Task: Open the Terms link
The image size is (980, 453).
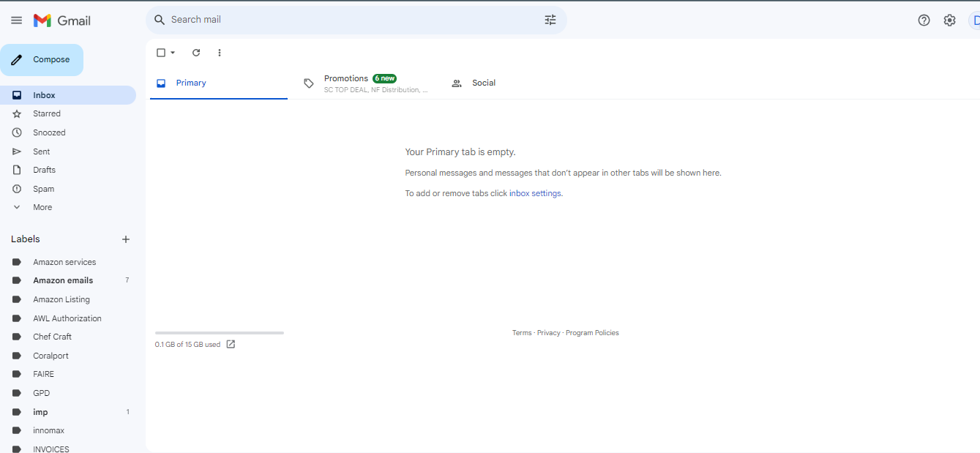Action: pyautogui.click(x=522, y=333)
